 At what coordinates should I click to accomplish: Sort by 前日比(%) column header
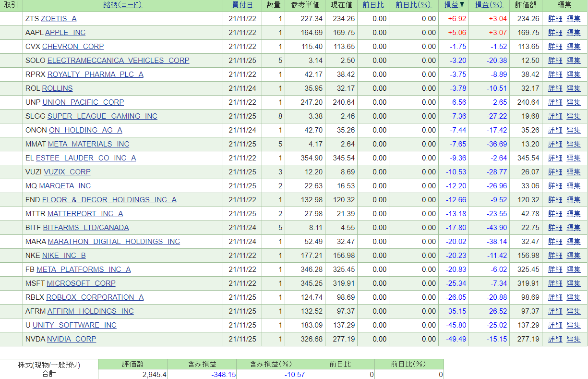413,5
